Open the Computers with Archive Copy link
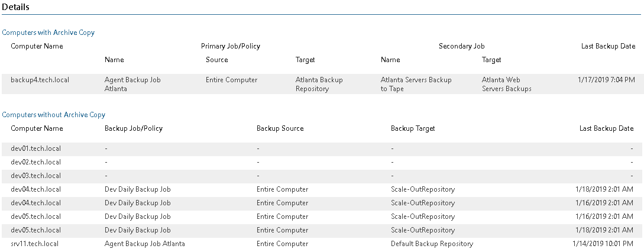 (x=48, y=33)
